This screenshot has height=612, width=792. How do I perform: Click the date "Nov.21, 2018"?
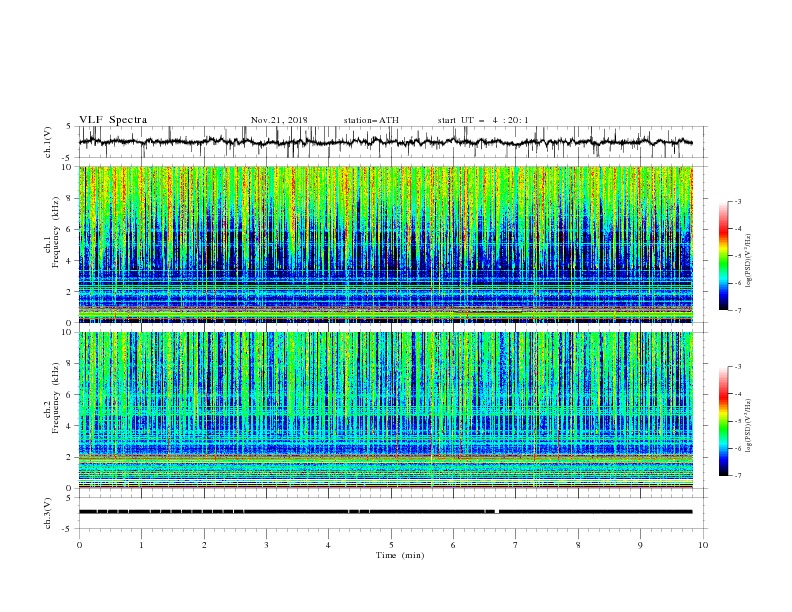tap(279, 120)
